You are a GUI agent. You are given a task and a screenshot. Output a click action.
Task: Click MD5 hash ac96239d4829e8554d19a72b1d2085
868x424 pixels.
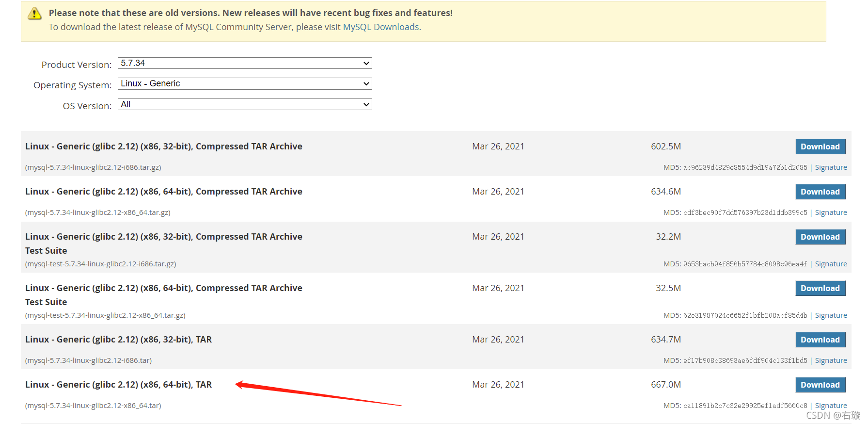point(745,167)
